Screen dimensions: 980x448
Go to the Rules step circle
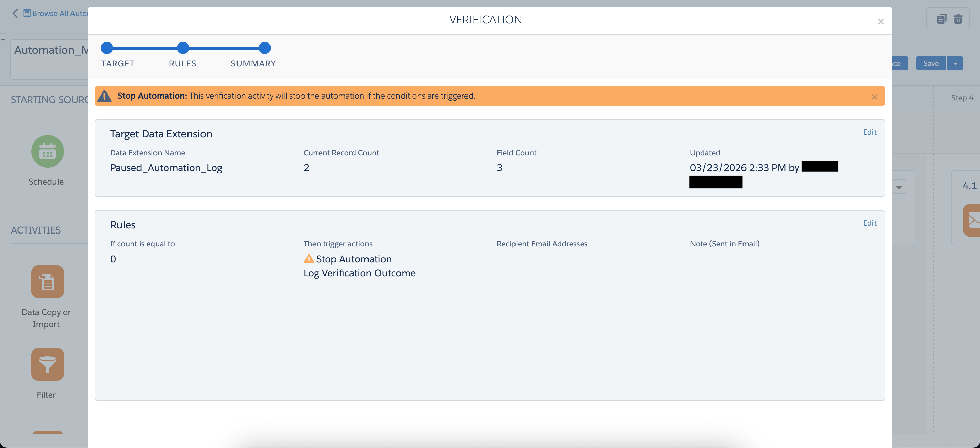[183, 48]
